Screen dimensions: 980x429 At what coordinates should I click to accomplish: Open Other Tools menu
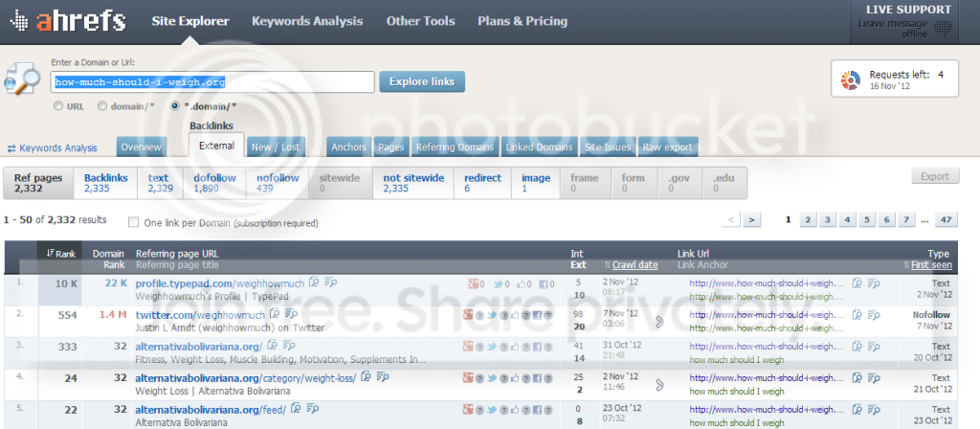[x=420, y=21]
